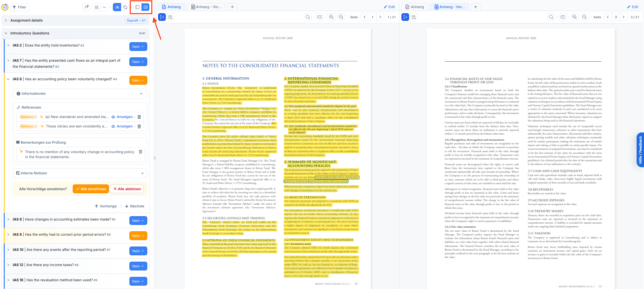The width and height of the screenshot is (644, 289).
Task: Open the Nein dropdown for IAS 2 question
Action: [138, 47]
